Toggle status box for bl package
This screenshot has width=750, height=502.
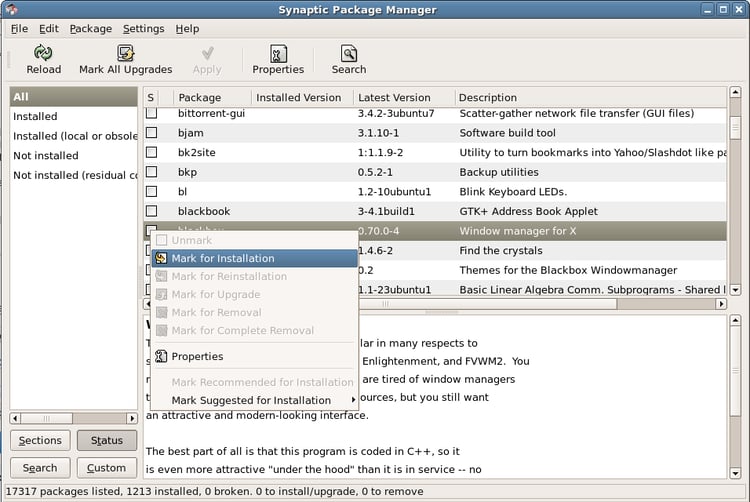coord(151,191)
